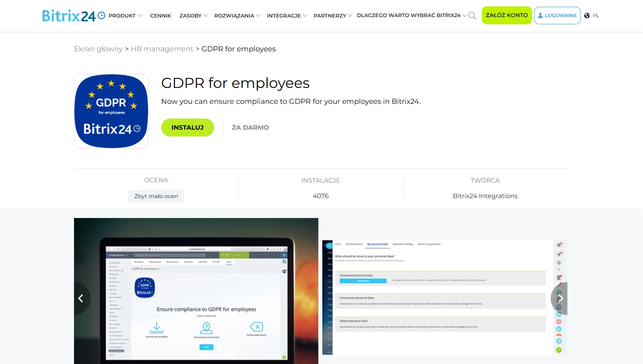Open HR management breadcrumb link

[162, 49]
